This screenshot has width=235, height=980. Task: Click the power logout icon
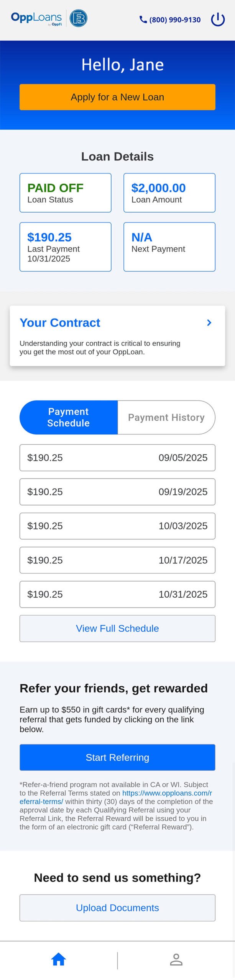[x=218, y=19]
